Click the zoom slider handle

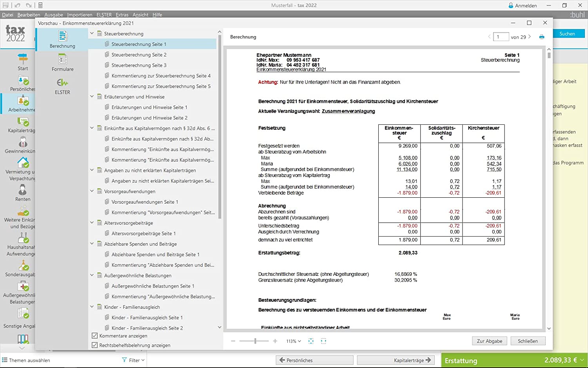pyautogui.click(x=255, y=341)
